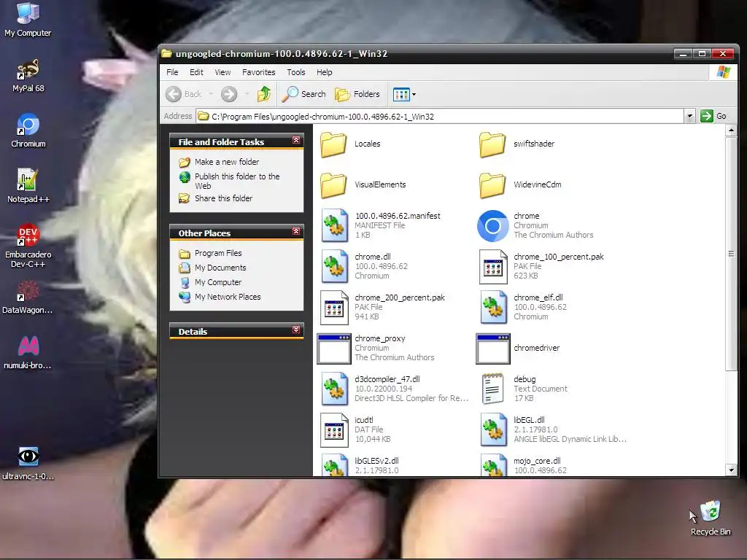Go up one folder level

pyautogui.click(x=264, y=94)
